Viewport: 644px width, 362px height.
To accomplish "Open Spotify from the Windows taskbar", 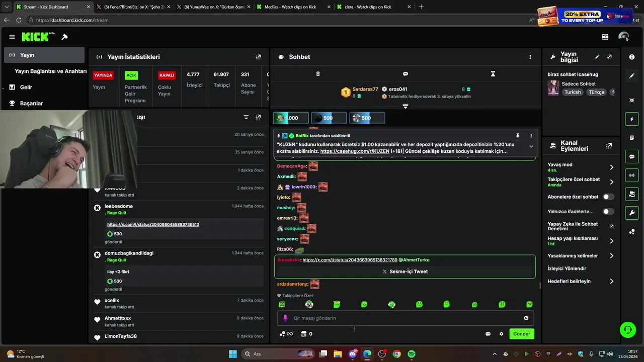I will pos(412,354).
